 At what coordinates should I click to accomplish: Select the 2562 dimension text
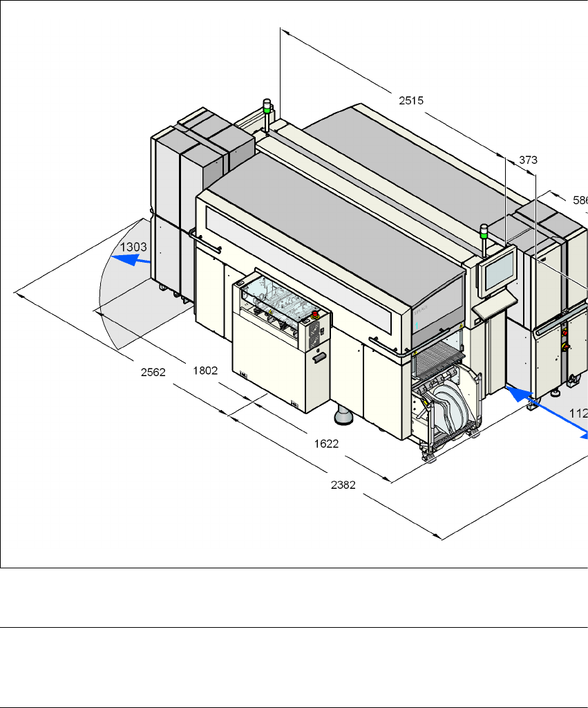153,373
